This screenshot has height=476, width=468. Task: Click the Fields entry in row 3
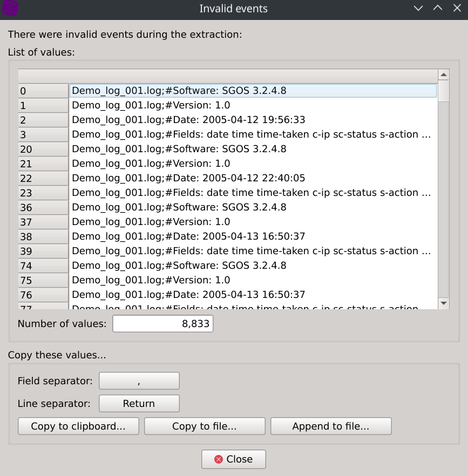tap(252, 134)
